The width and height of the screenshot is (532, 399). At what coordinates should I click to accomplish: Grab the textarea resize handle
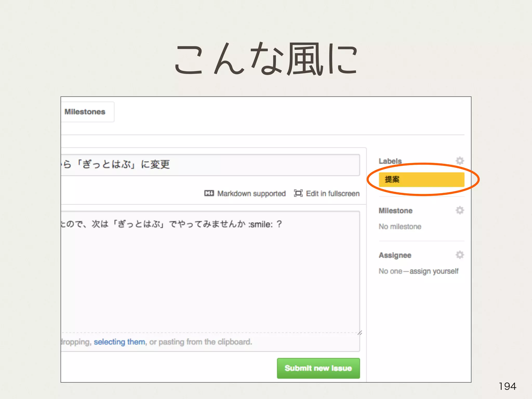[360, 333]
